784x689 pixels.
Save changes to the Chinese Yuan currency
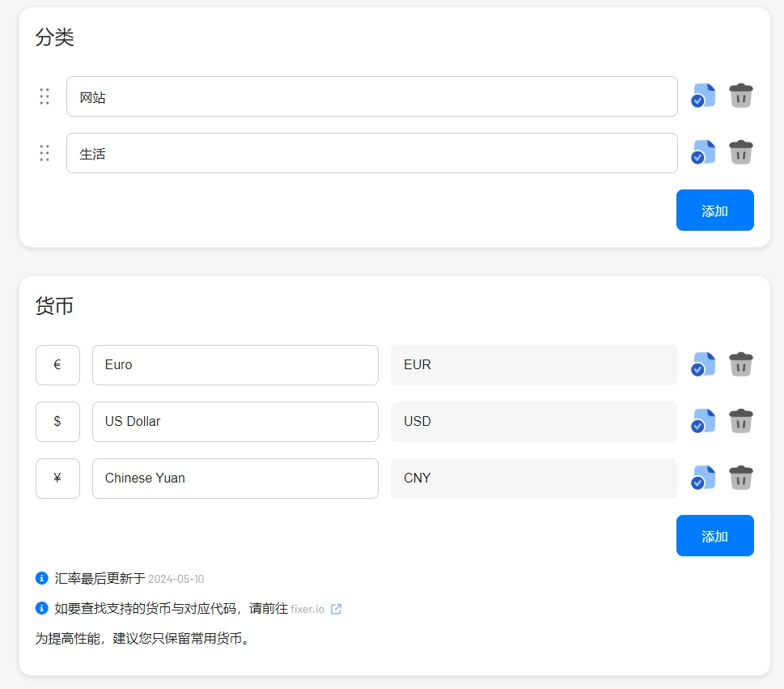click(702, 478)
